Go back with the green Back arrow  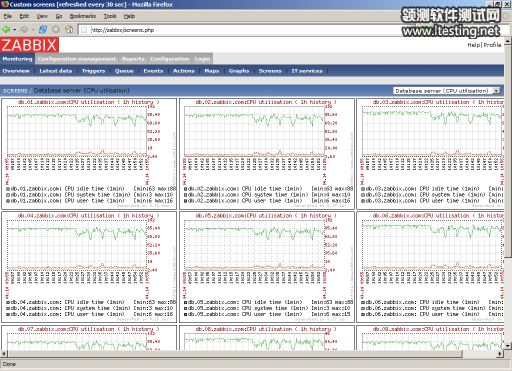[x=6, y=30]
